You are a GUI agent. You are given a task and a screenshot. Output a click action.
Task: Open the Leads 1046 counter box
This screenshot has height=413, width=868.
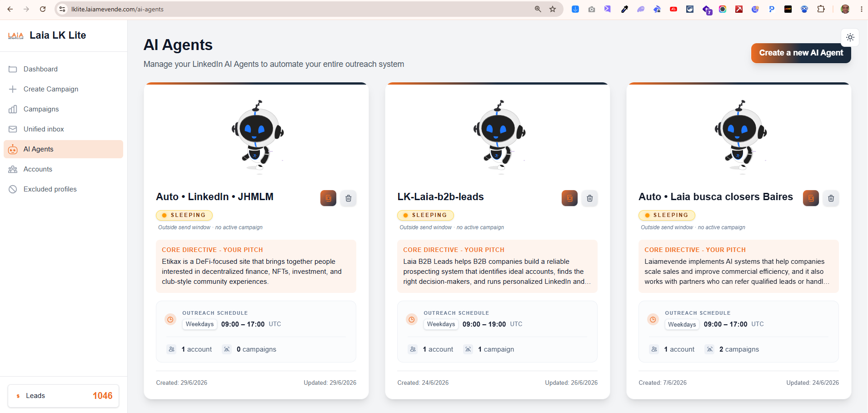(63, 396)
